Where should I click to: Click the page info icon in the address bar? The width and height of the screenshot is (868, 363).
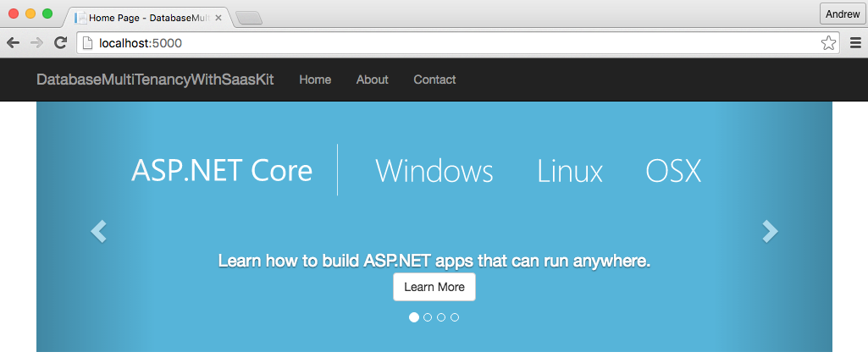click(86, 42)
